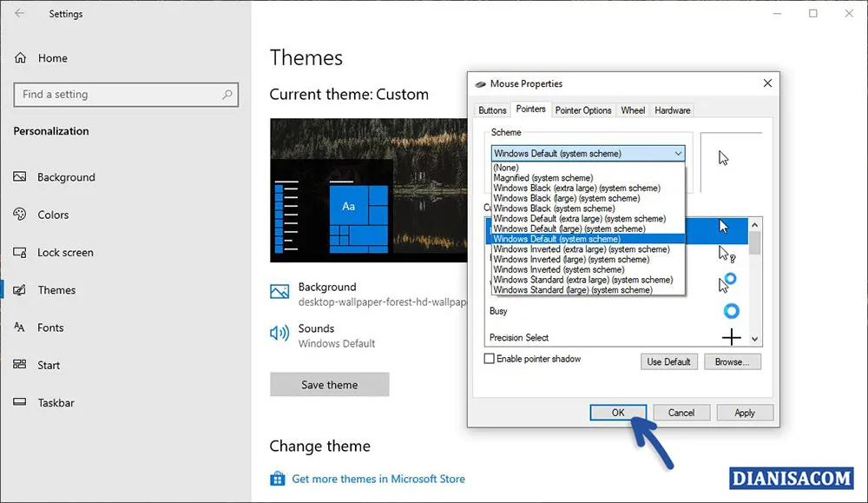This screenshot has height=503, width=868.
Task: Switch to the Buttons tab
Action: click(492, 110)
